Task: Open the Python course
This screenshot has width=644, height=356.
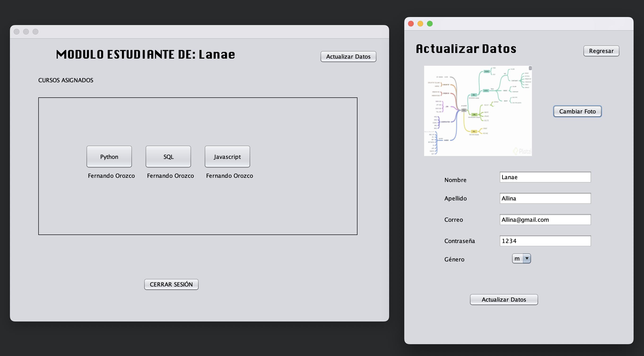Action: click(109, 156)
